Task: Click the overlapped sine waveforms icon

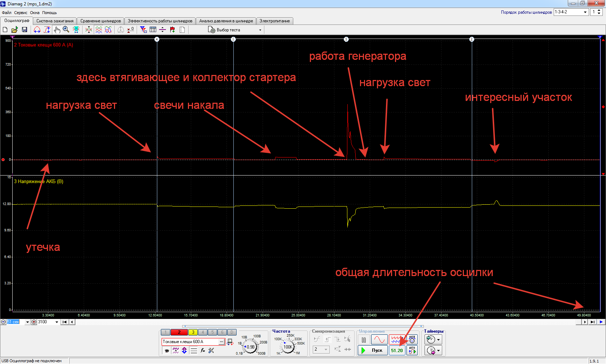Action: 108,30
